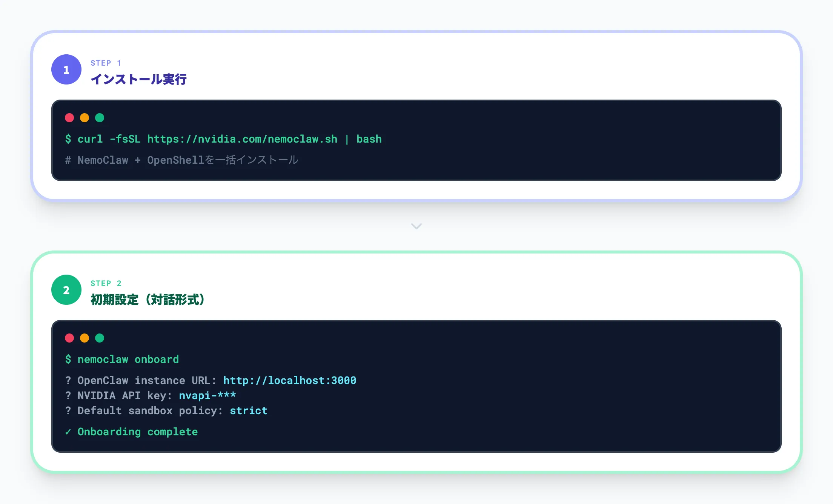Click the green step 2 number badge

tap(66, 290)
